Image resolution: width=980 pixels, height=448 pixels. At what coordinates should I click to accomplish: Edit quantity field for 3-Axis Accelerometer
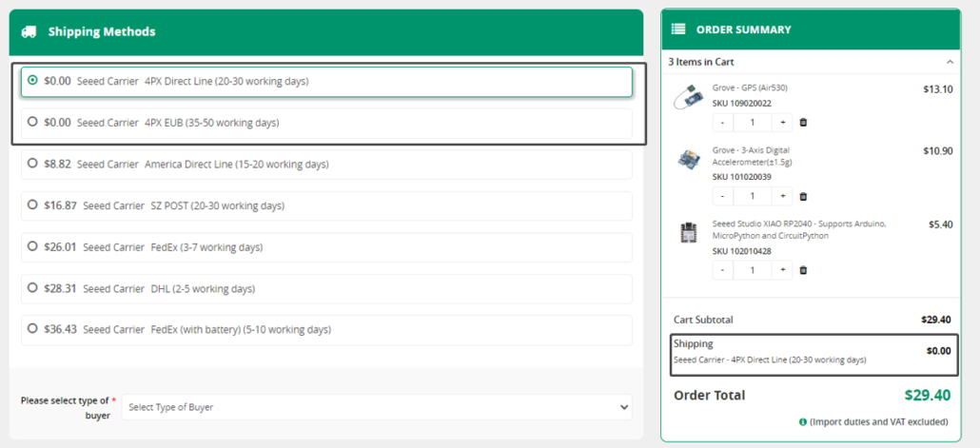(752, 196)
